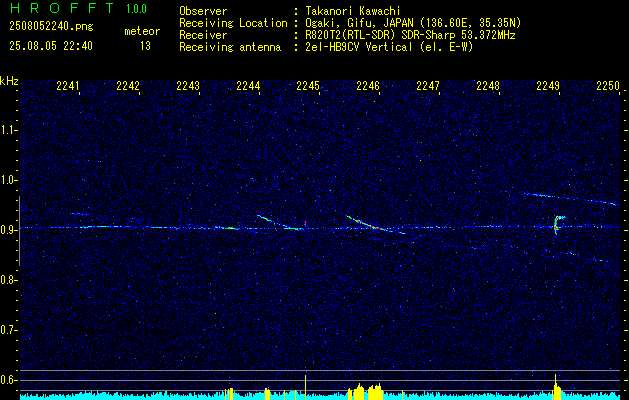The image size is (629, 400).
Task: Click the 2250 time axis marker
Action: point(608,86)
